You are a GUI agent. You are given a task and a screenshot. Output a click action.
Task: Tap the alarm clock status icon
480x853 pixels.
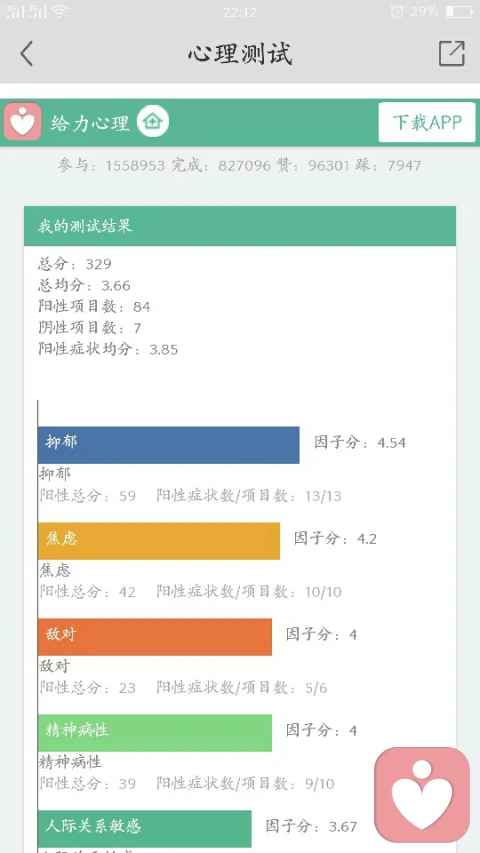tap(397, 11)
